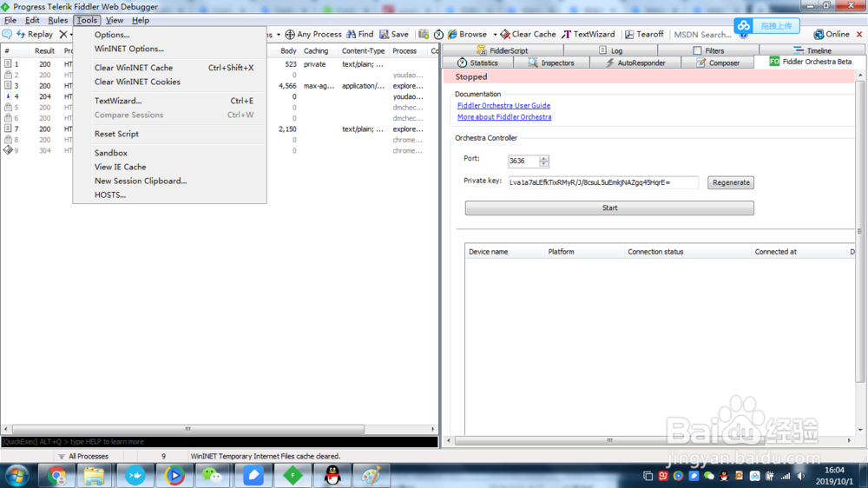Screen dimensions: 868x488
Task: Switch to the FiddlerScript tab
Action: point(503,50)
